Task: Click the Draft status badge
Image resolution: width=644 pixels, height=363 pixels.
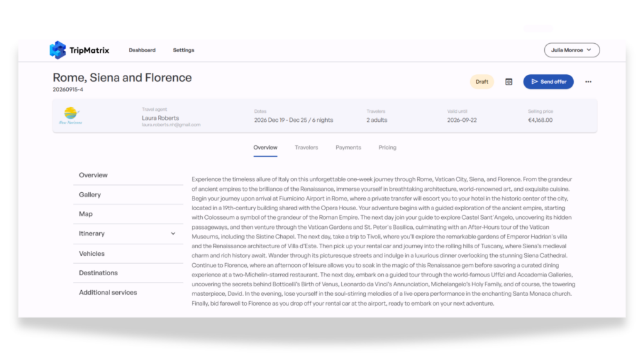Action: coord(482,82)
